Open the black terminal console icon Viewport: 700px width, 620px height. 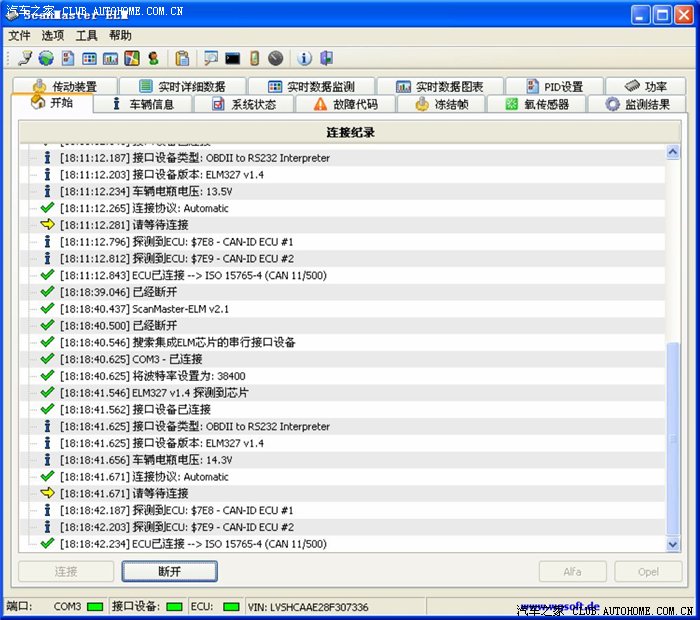[232, 58]
